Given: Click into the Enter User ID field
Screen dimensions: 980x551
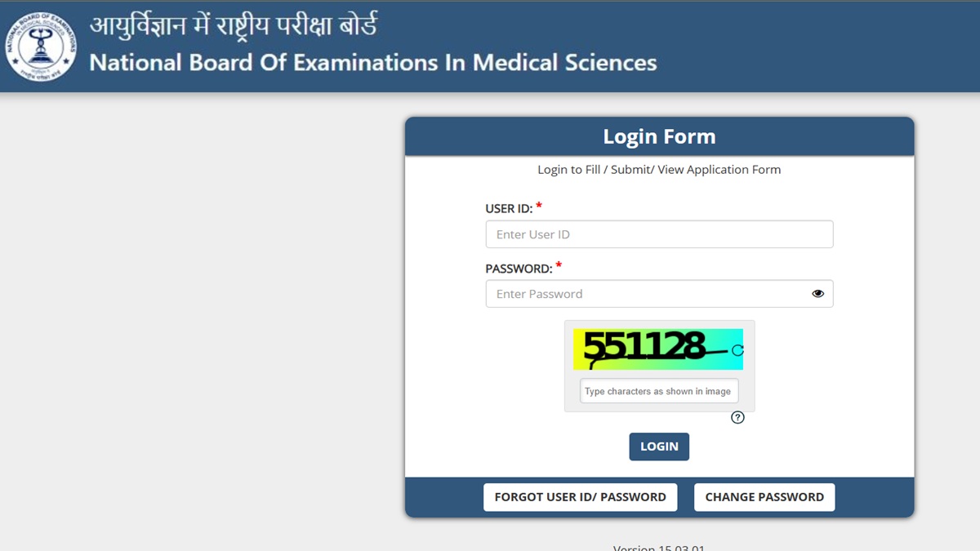Looking at the screenshot, I should coord(659,234).
